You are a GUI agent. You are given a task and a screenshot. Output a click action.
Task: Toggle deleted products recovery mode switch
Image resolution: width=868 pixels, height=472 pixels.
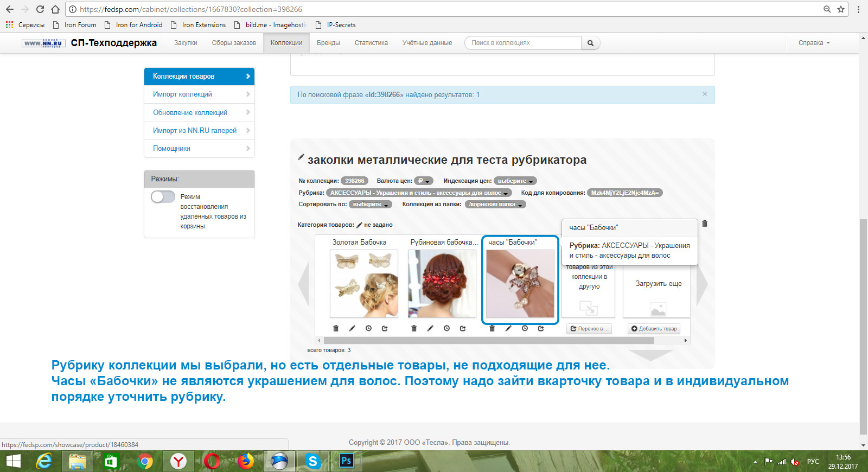tap(163, 196)
